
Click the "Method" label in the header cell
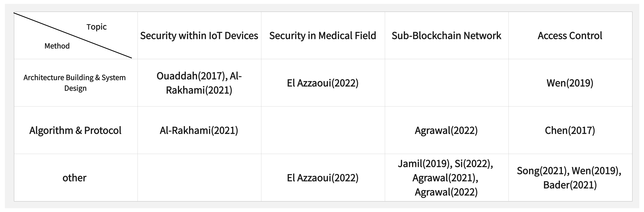click(57, 46)
